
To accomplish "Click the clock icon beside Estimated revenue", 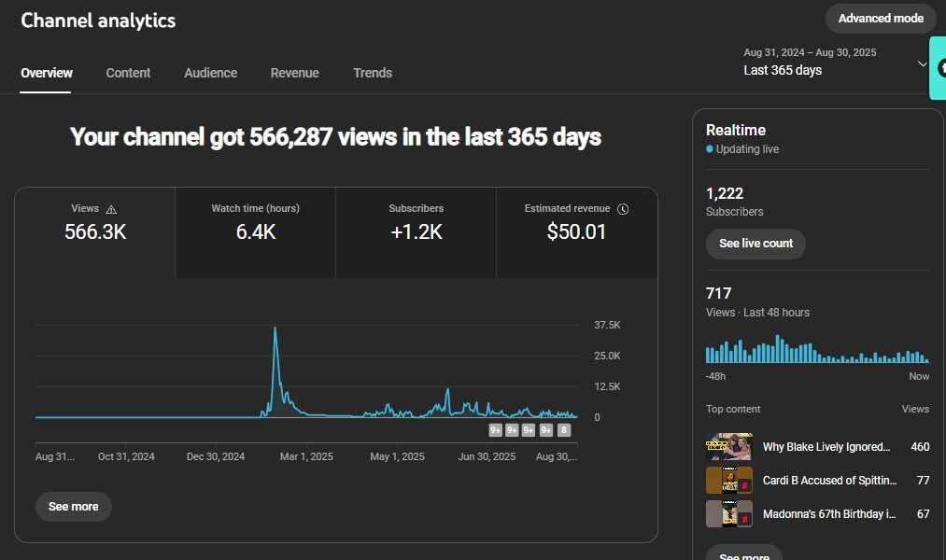I will click(x=623, y=210).
